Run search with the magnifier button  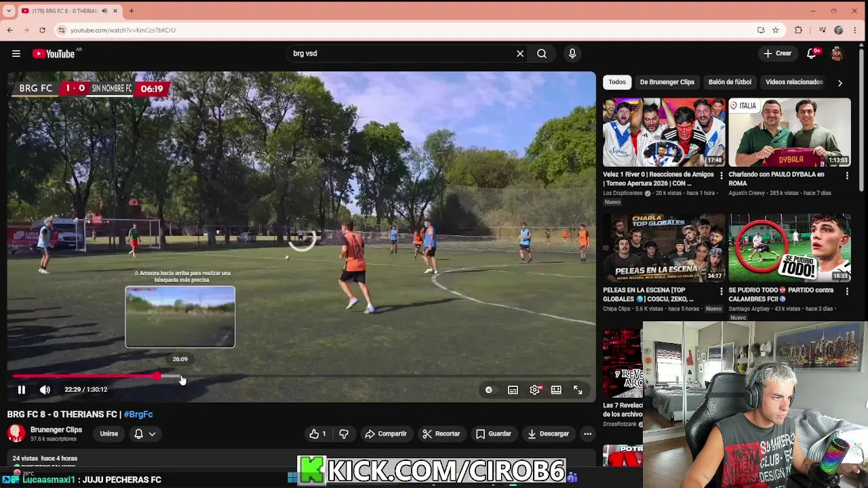(x=542, y=54)
